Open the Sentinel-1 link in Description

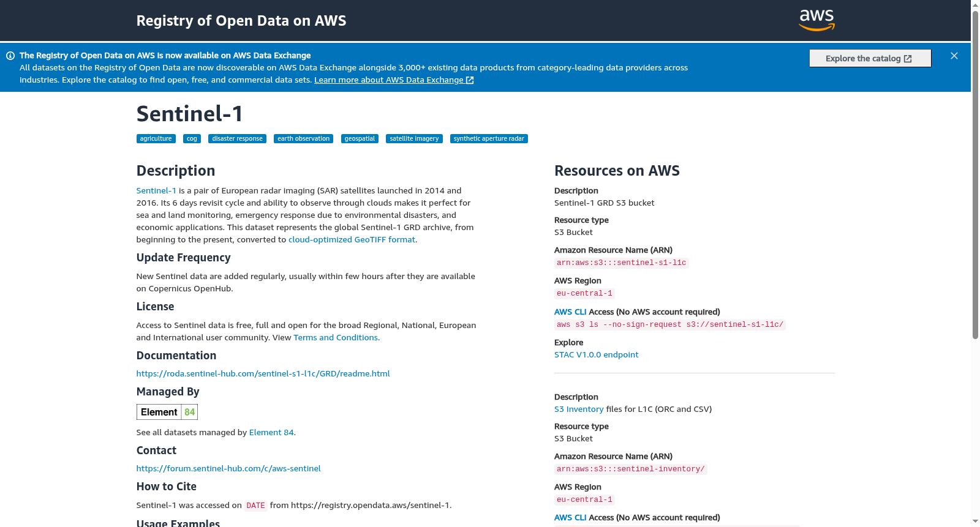pos(156,191)
